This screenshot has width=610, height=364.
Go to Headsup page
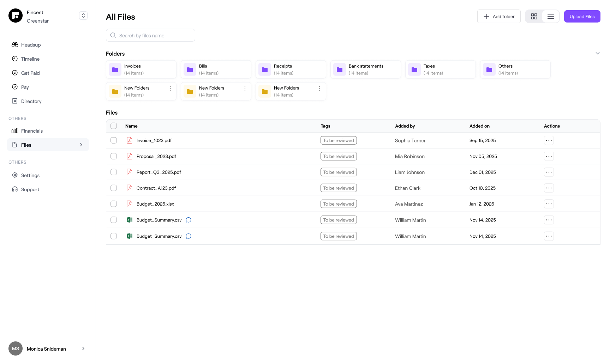click(48, 45)
